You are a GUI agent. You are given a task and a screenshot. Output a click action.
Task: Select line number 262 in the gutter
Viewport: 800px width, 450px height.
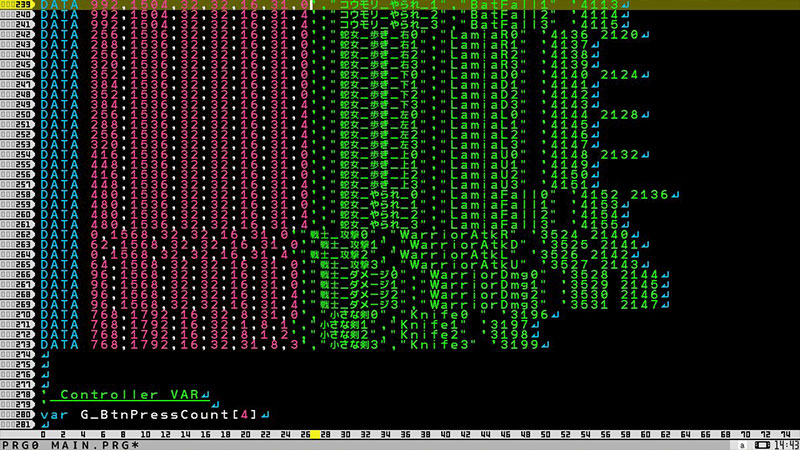coord(20,237)
